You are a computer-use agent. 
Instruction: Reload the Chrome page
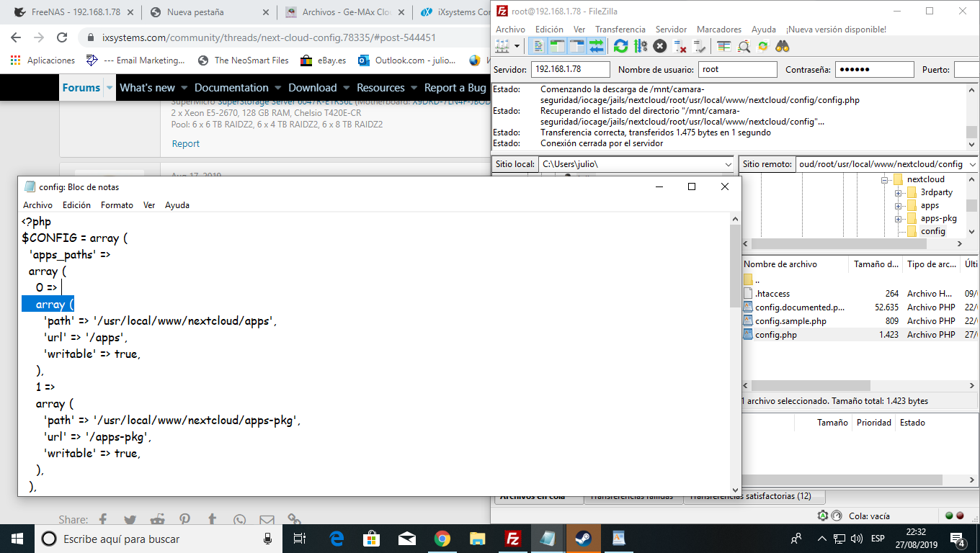[62, 37]
